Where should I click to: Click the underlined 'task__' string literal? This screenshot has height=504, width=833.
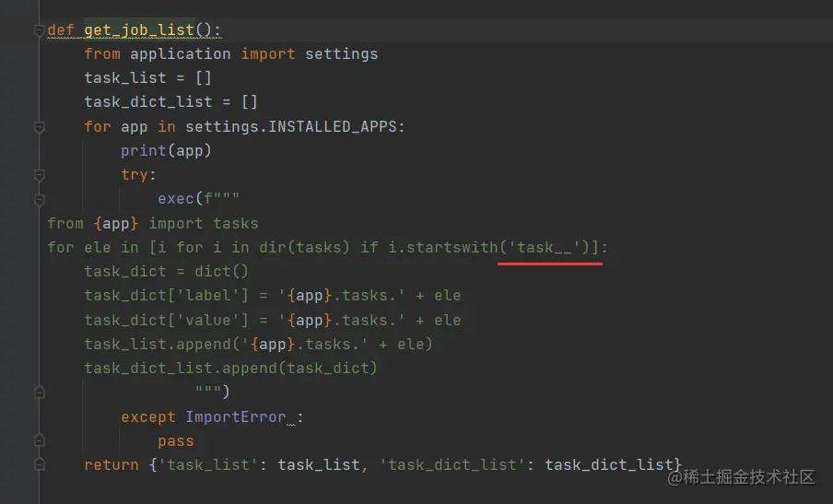click(546, 248)
